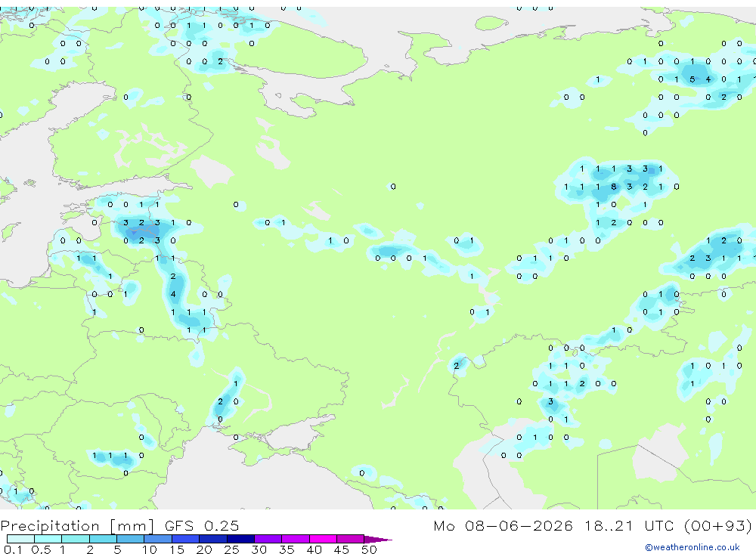This screenshot has width=756, height=554.
Task: Click the legend label '35'
Action: click(x=287, y=549)
